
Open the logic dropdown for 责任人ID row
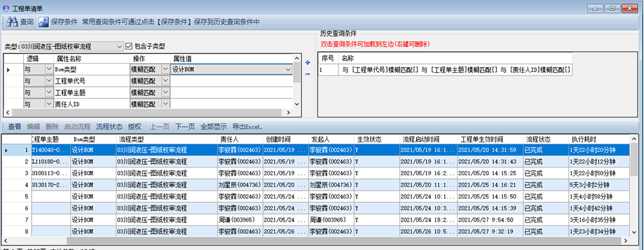(x=50, y=104)
